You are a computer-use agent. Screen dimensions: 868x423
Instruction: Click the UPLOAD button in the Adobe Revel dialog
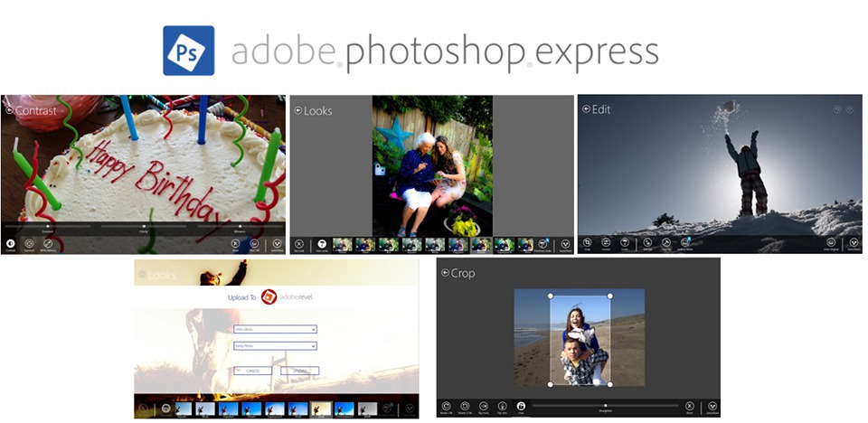pyautogui.click(x=299, y=371)
